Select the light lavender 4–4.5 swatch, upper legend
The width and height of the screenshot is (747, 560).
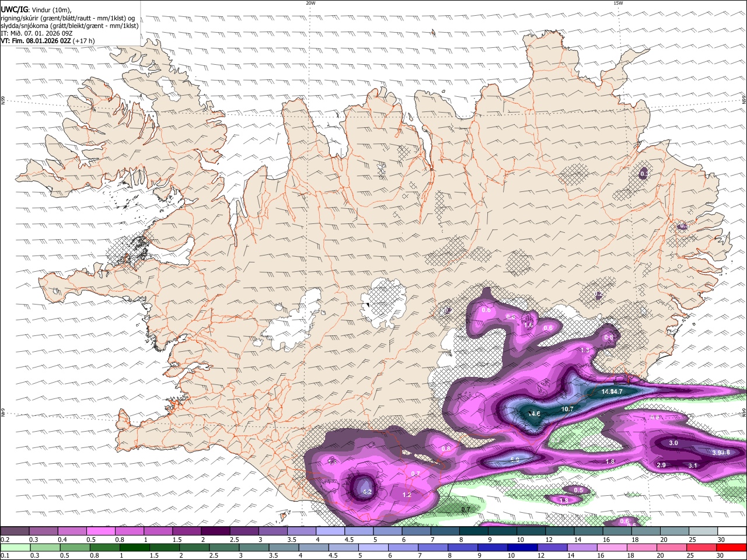pyautogui.click(x=330, y=531)
